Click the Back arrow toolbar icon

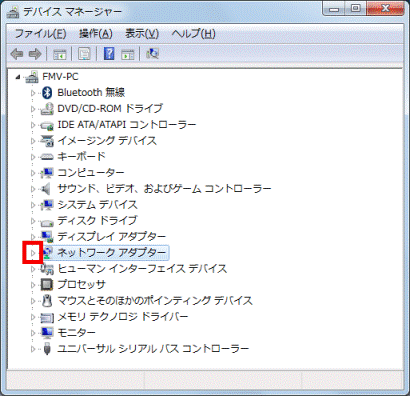point(17,54)
